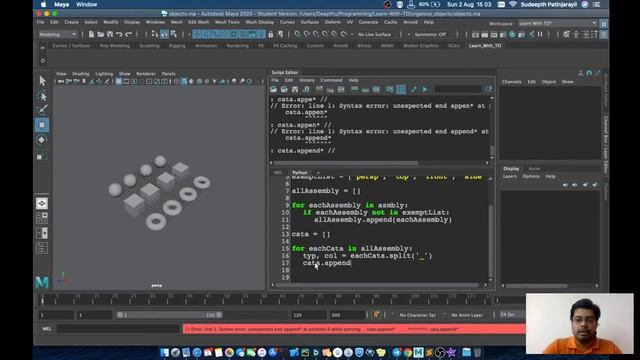This screenshot has height=360, width=640.
Task: Open the Mesh Tools menu
Action: [x=227, y=22]
